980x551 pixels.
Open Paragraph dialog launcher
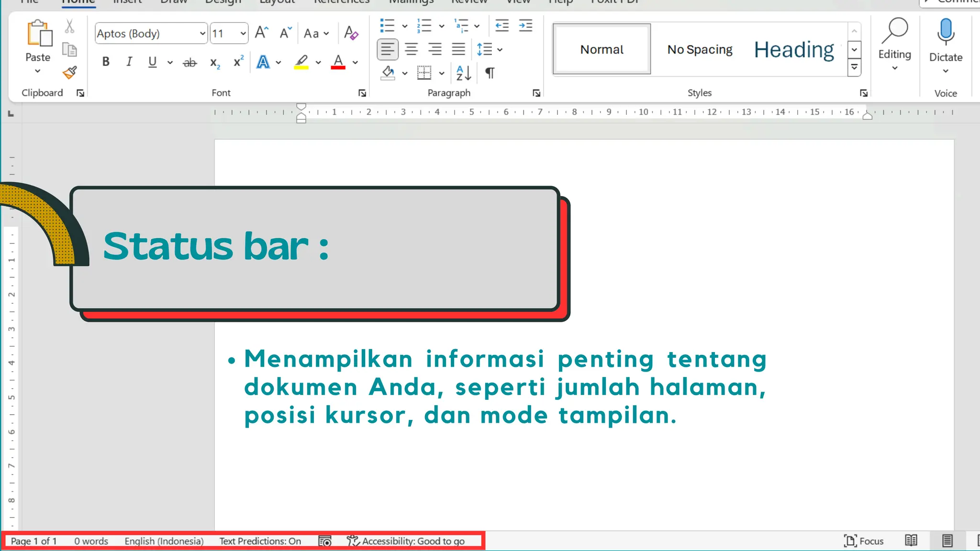[536, 93]
